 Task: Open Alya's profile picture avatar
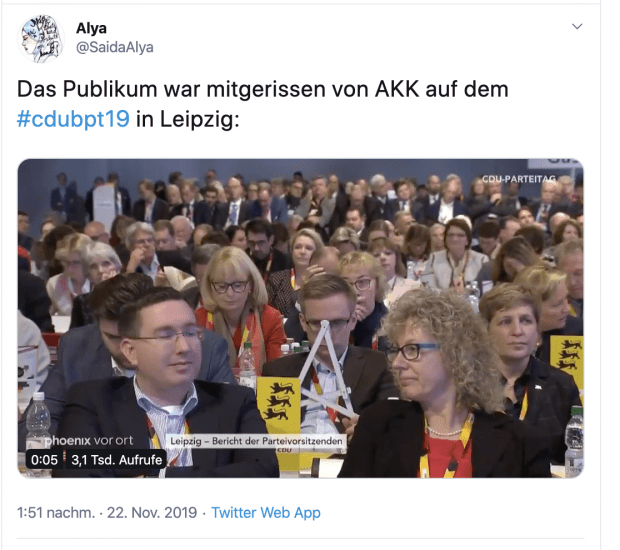pos(41,39)
